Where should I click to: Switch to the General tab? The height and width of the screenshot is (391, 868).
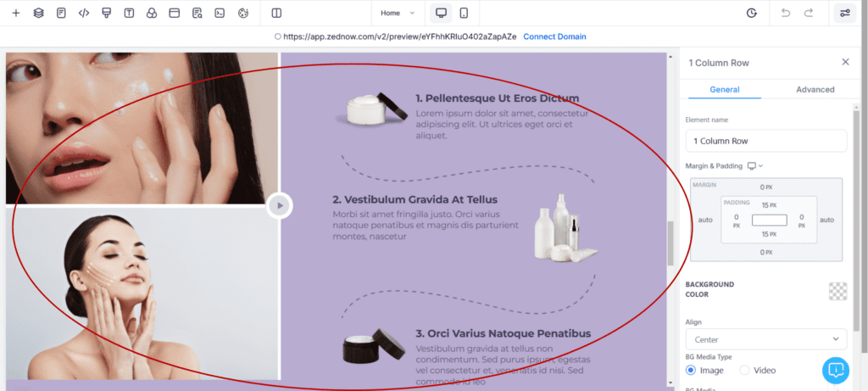pyautogui.click(x=725, y=90)
